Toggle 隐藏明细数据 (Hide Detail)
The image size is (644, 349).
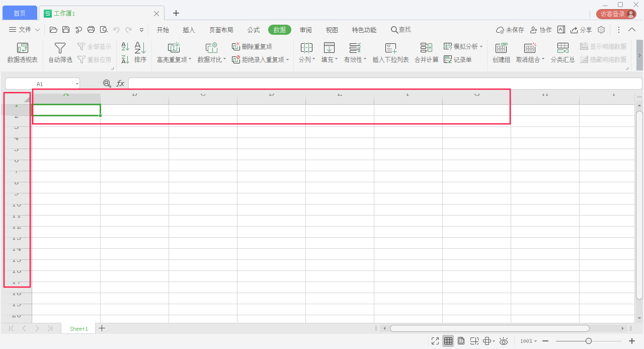pos(603,59)
